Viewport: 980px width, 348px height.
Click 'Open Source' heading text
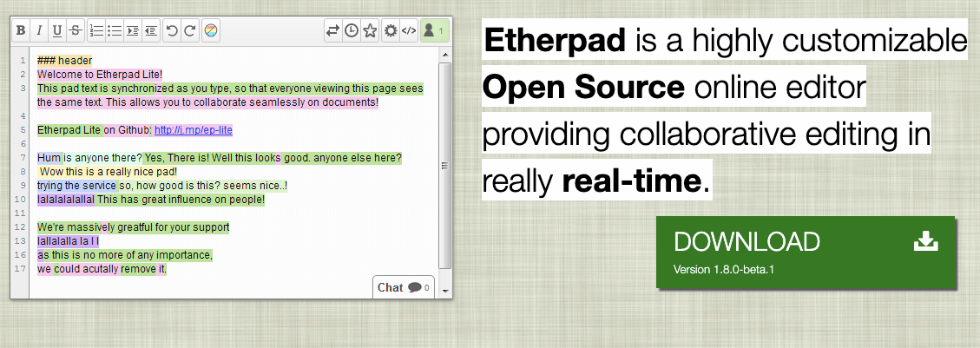point(584,88)
